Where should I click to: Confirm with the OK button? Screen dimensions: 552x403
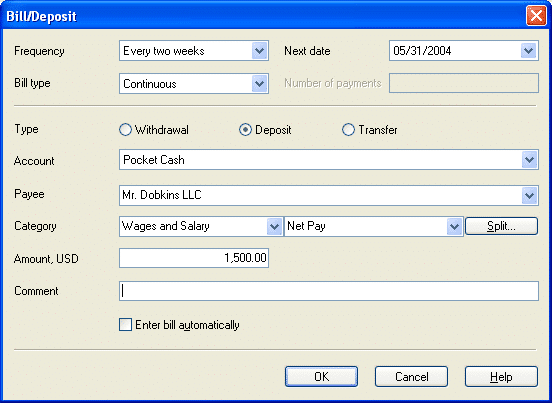tap(321, 377)
